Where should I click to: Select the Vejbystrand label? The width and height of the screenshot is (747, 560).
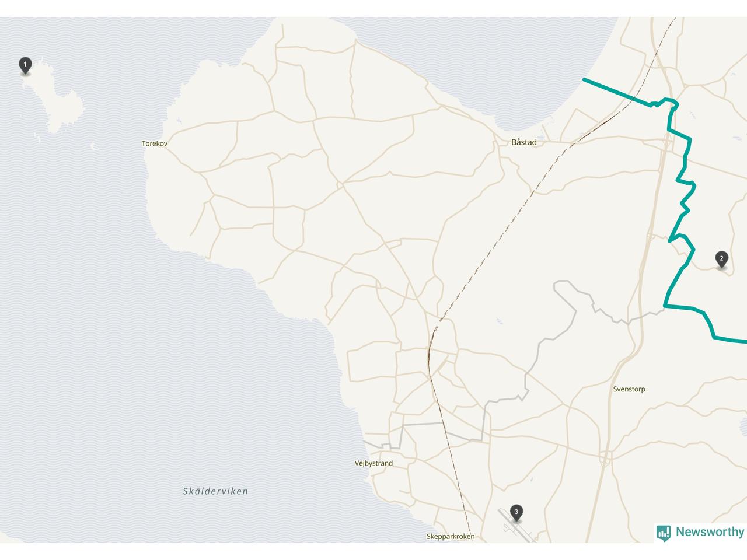(373, 464)
